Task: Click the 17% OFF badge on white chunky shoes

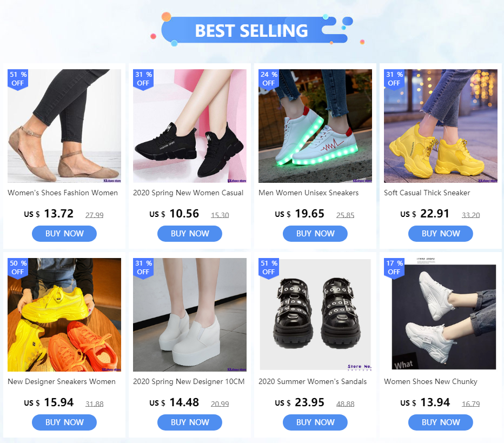Action: tap(394, 268)
